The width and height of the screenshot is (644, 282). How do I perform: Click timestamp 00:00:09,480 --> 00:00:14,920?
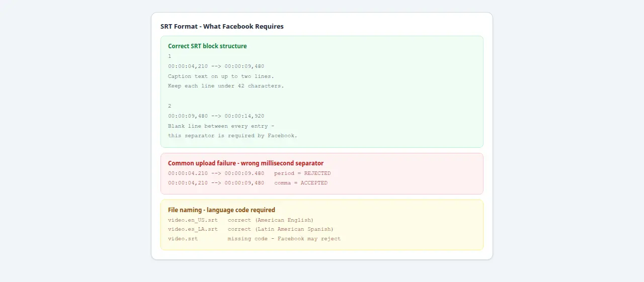(216, 116)
